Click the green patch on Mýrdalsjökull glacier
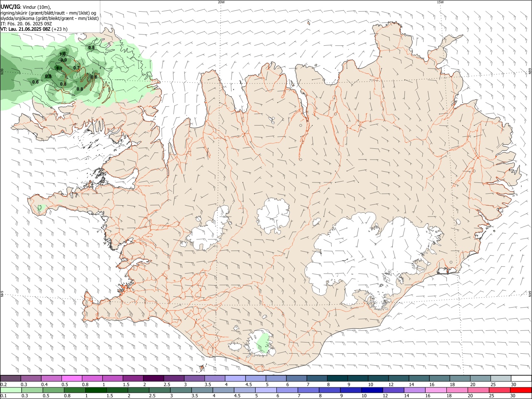Screen dimensions: 532x399 (x=263, y=343)
